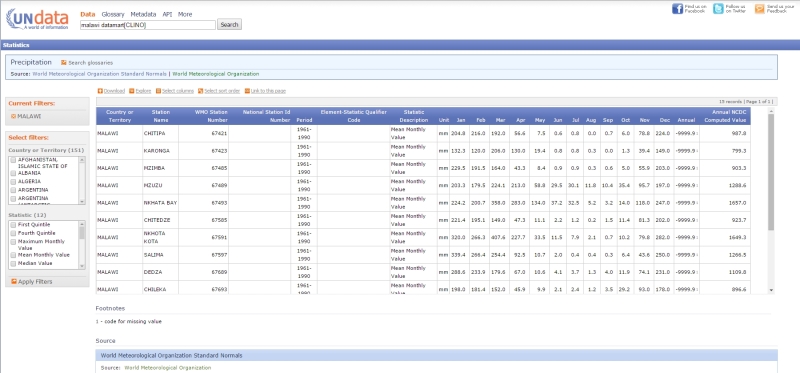Click the Download icon above the table
The image size is (800, 373).
tap(100, 91)
